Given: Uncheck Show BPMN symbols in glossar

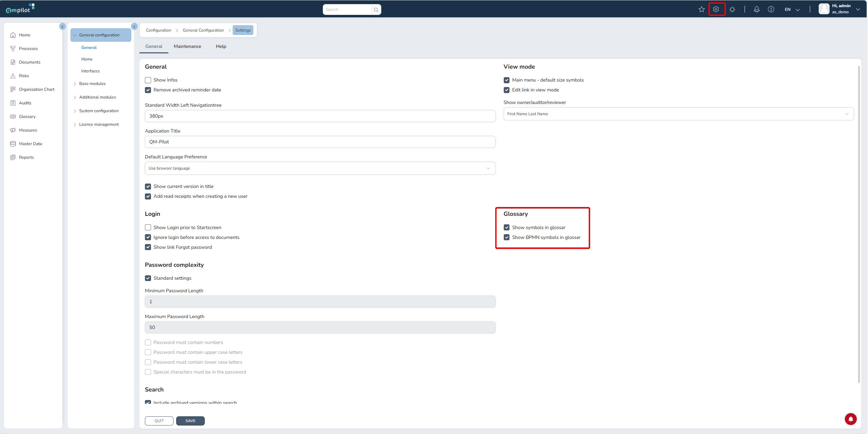Looking at the screenshot, I should [x=506, y=237].
